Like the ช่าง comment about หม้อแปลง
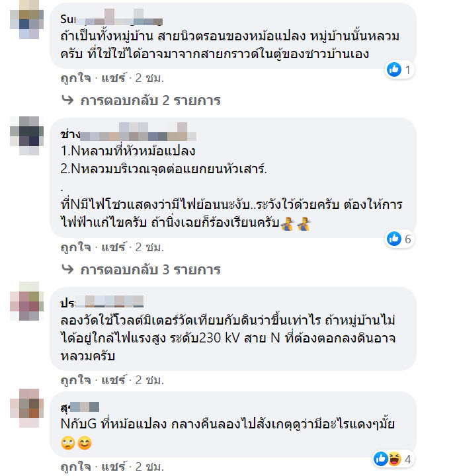Viewport: 451px width, 476px height. [76, 247]
